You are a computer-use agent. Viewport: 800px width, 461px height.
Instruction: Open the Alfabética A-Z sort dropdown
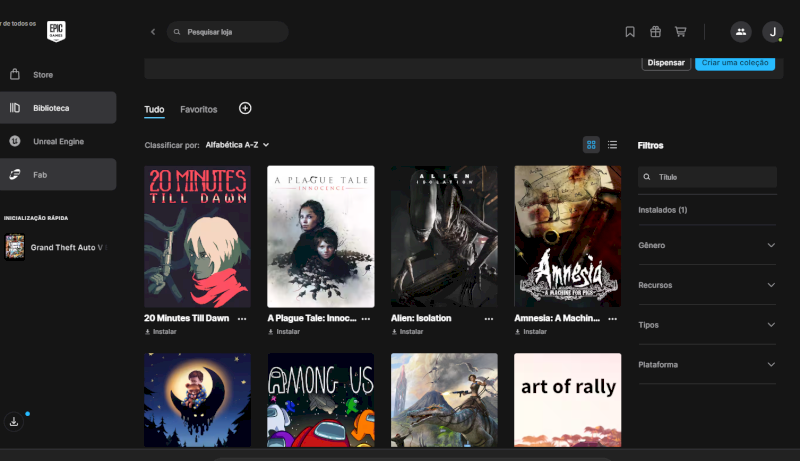pos(237,145)
